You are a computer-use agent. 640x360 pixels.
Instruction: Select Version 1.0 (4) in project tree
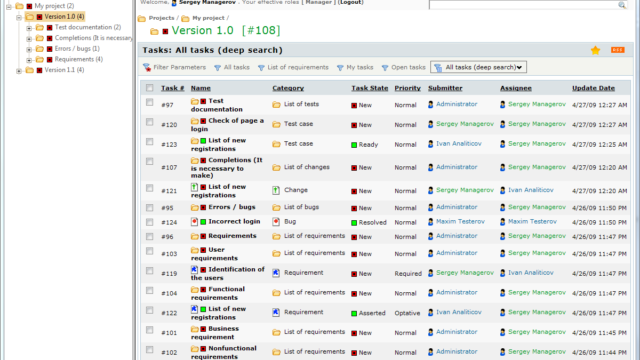click(64, 17)
